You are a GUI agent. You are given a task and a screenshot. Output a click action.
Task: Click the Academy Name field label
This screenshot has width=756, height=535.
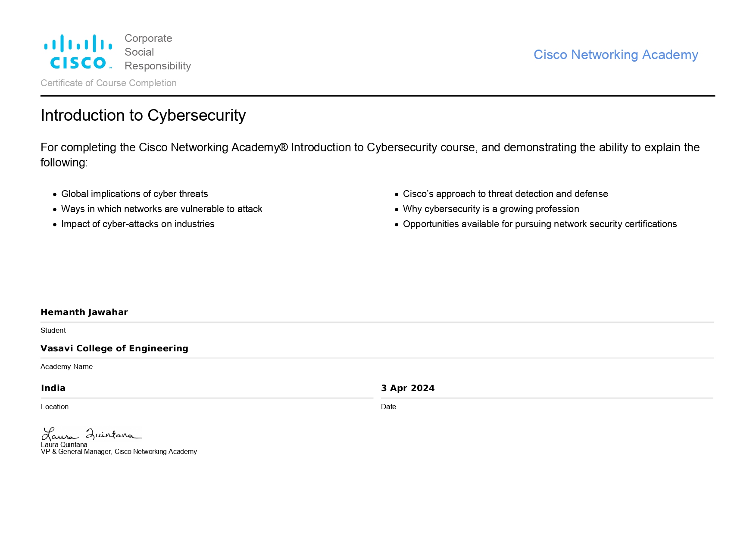[x=66, y=367]
